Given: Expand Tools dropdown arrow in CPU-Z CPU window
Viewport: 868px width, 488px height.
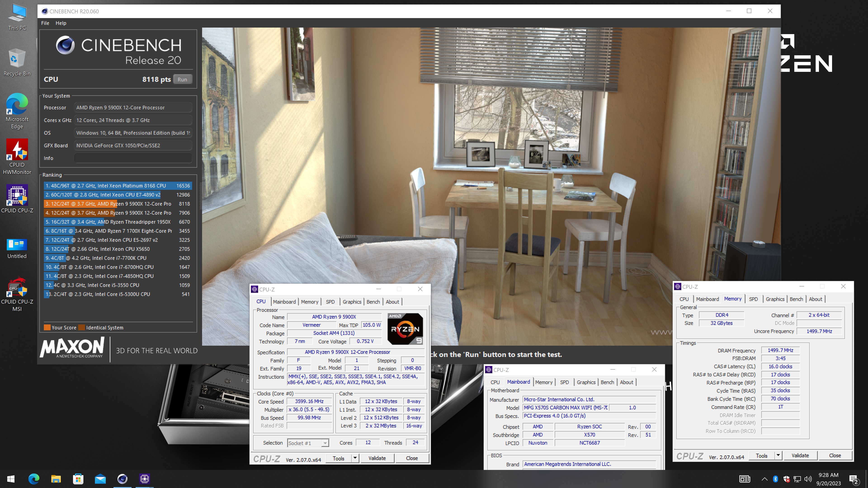Looking at the screenshot, I should pos(355,458).
